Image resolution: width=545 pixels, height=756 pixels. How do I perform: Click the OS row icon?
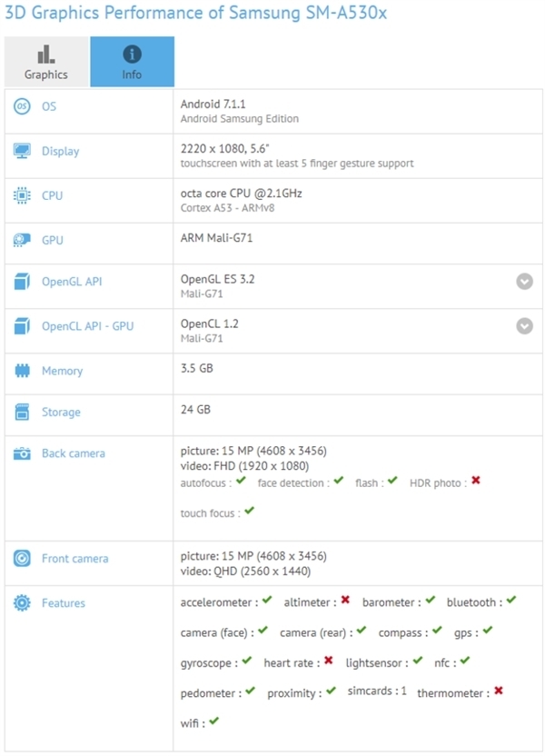(x=20, y=106)
